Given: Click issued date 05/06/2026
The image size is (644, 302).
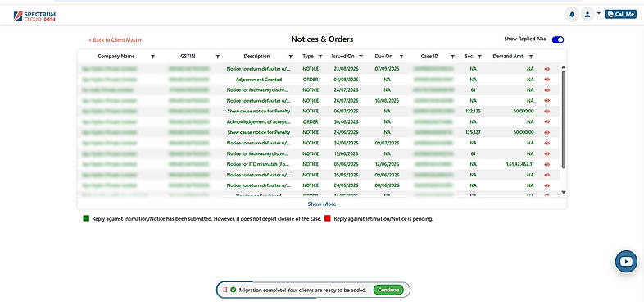Looking at the screenshot, I should pos(347,164).
